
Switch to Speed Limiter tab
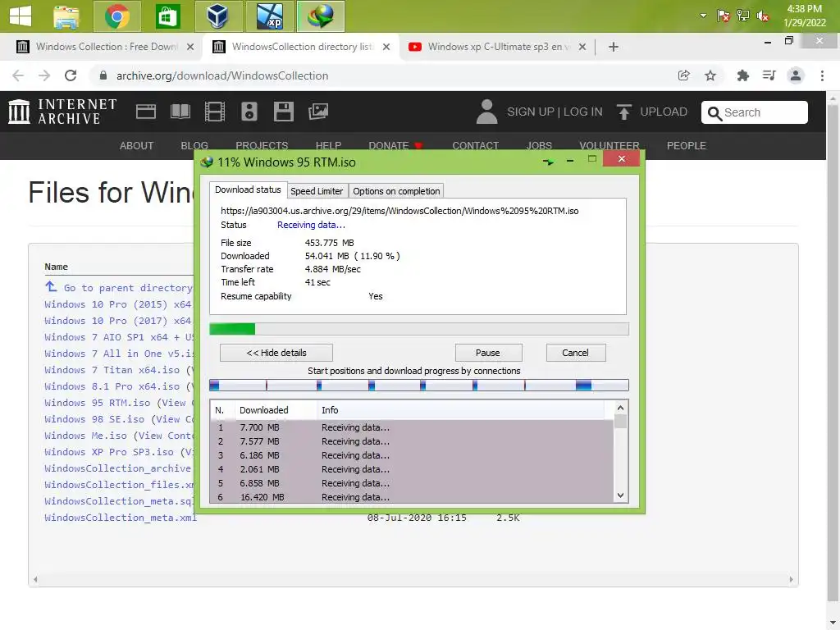(317, 190)
